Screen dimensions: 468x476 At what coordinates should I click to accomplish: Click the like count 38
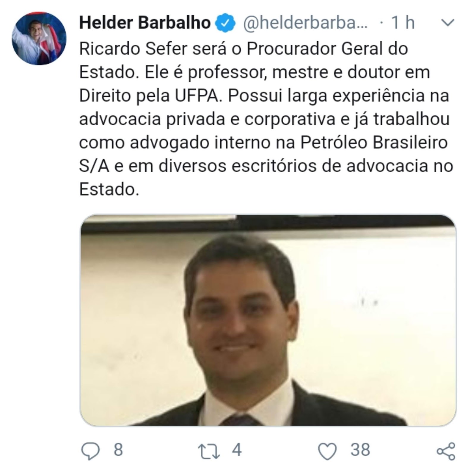[360, 450]
